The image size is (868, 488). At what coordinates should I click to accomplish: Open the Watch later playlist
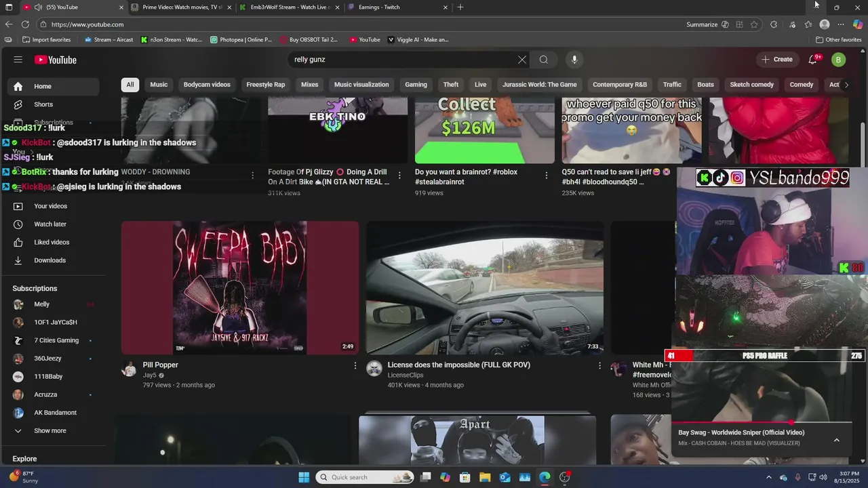[x=53, y=224]
